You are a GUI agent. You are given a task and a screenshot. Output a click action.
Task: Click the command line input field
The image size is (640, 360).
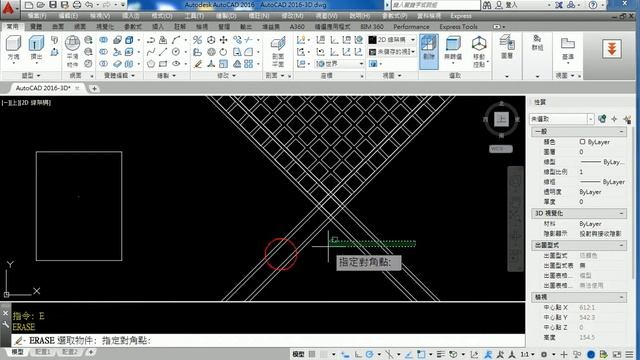268,340
